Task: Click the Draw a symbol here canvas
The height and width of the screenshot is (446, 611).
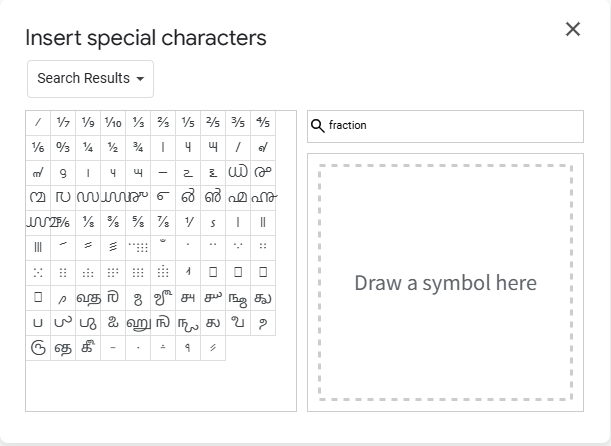Action: point(445,282)
